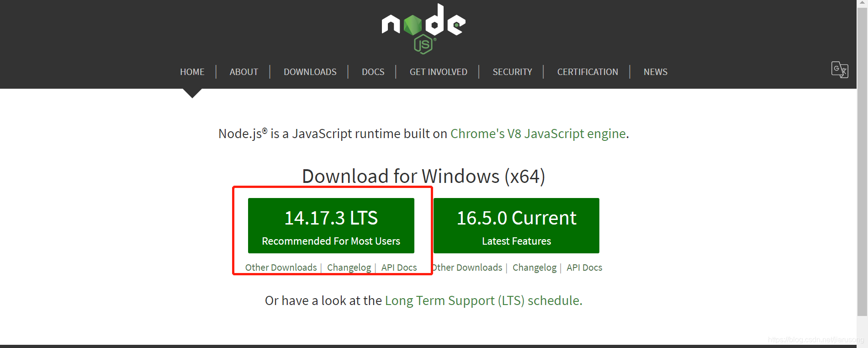This screenshot has height=348, width=868.
Task: Open the DOCS menu item
Action: click(x=373, y=72)
